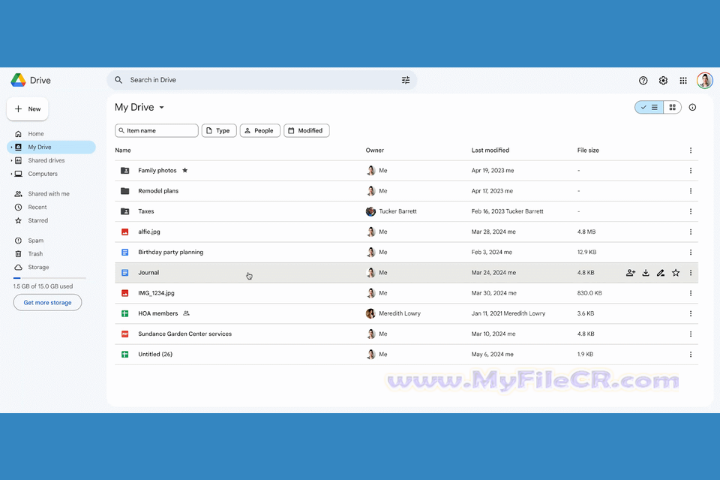
Task: Focus the Search in Drive field
Action: pyautogui.click(x=262, y=80)
